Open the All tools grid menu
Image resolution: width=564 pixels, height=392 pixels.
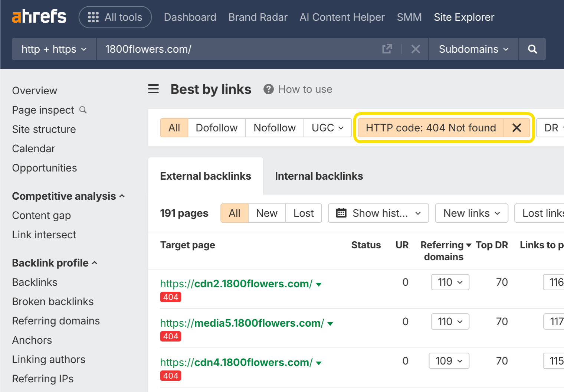115,17
